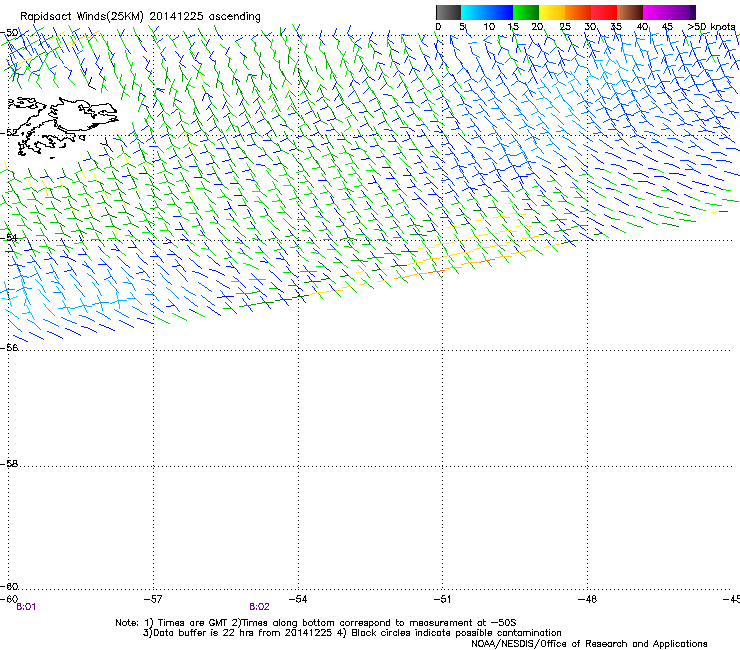This screenshot has height=650, width=740.
Task: Click the "35" label on the color scale
Action: (616, 27)
